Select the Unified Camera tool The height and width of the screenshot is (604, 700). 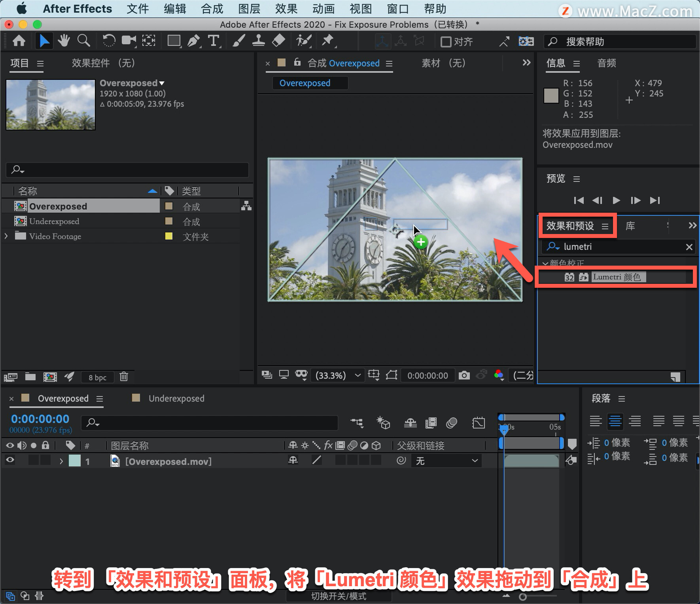tap(129, 41)
